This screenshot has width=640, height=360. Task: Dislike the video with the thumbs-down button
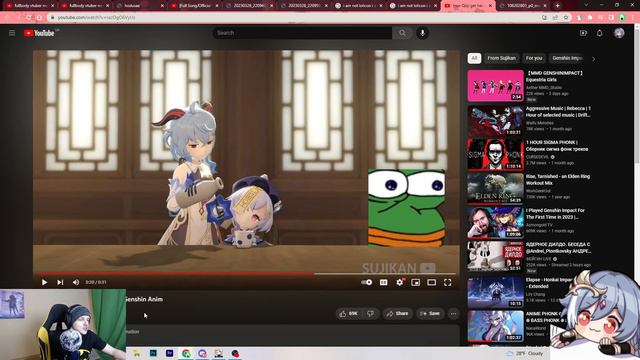coord(371,313)
